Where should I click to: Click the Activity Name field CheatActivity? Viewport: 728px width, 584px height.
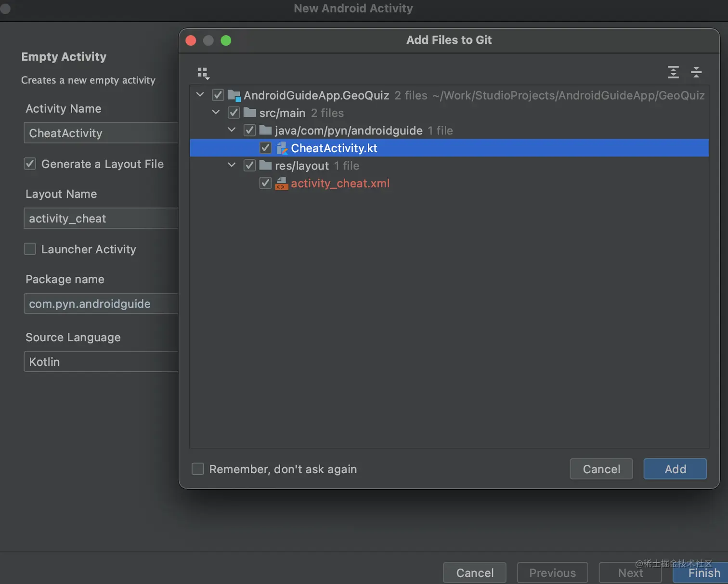(101, 133)
